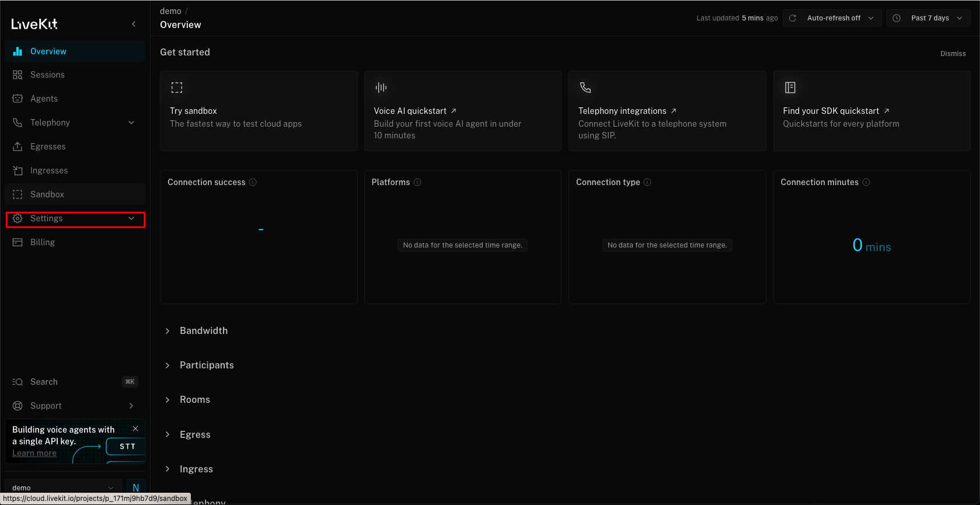Click the collapse sidebar arrow icon

click(x=134, y=24)
